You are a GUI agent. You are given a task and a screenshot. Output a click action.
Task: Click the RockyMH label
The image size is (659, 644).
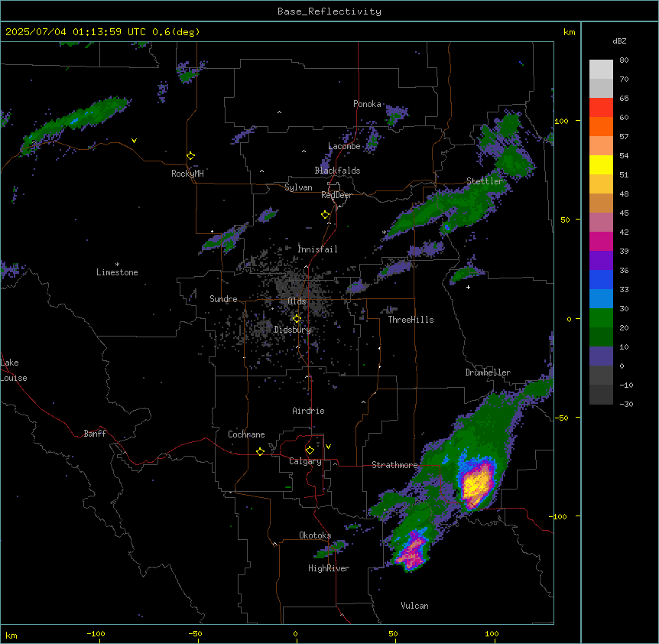click(187, 174)
